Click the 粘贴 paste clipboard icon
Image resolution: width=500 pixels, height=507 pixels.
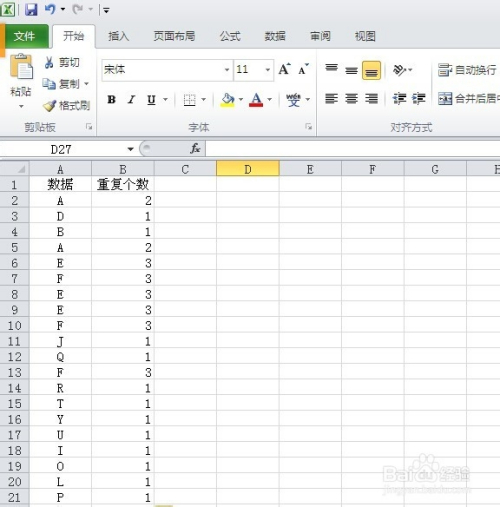pos(21,67)
